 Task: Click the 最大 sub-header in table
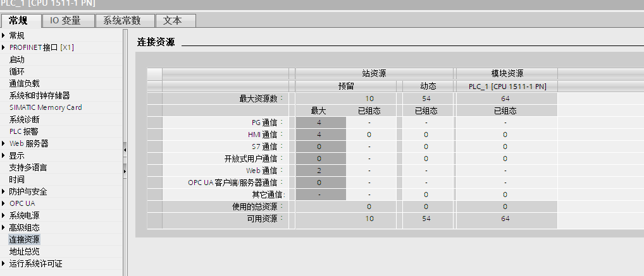[x=319, y=111]
